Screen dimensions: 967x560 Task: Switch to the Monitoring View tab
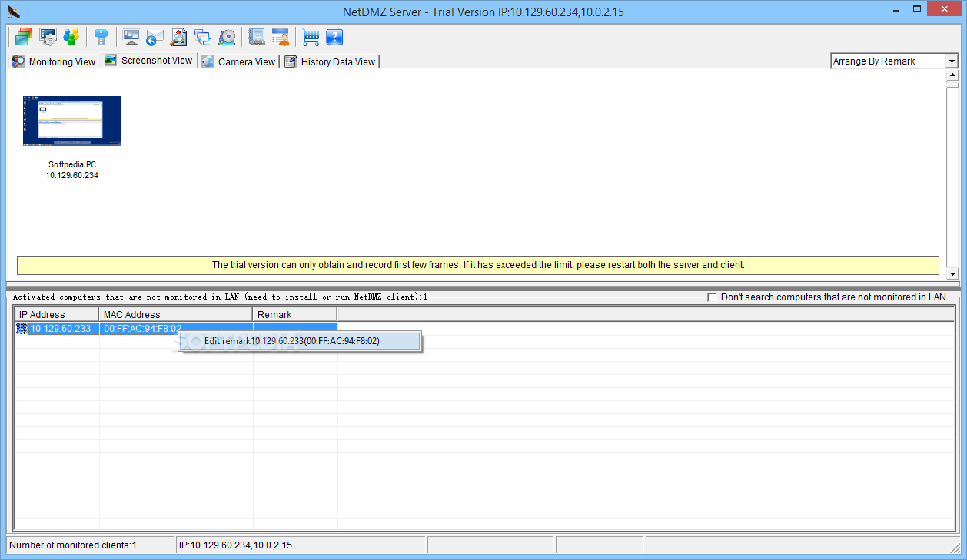54,61
